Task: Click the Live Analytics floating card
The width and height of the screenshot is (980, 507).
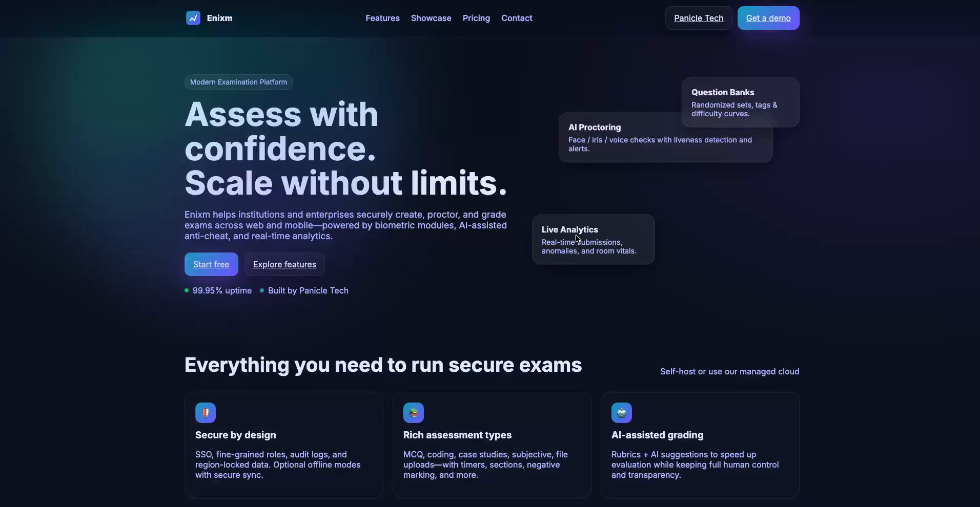Action: (593, 239)
